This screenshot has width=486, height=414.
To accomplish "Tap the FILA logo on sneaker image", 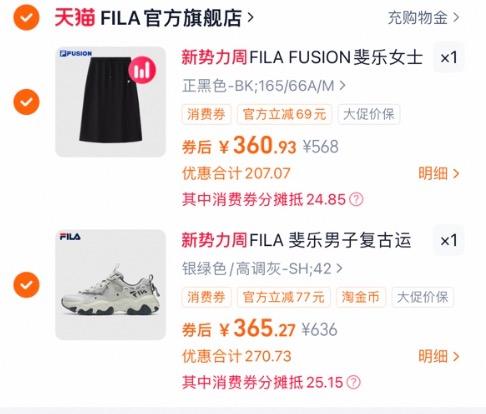I will tap(70, 237).
